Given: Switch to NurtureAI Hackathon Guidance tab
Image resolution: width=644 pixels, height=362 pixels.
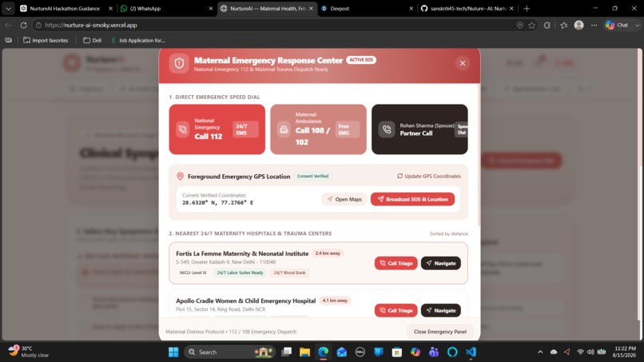Looking at the screenshot, I should [66, 8].
